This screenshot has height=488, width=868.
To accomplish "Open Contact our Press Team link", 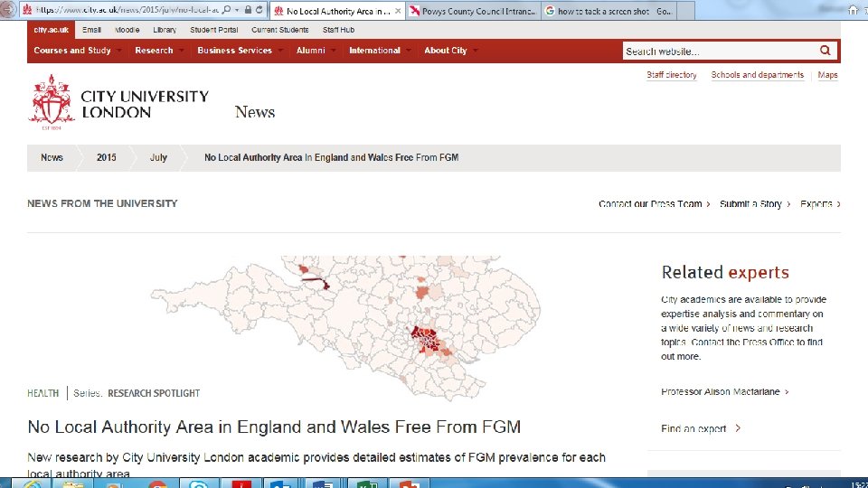I will click(654, 204).
